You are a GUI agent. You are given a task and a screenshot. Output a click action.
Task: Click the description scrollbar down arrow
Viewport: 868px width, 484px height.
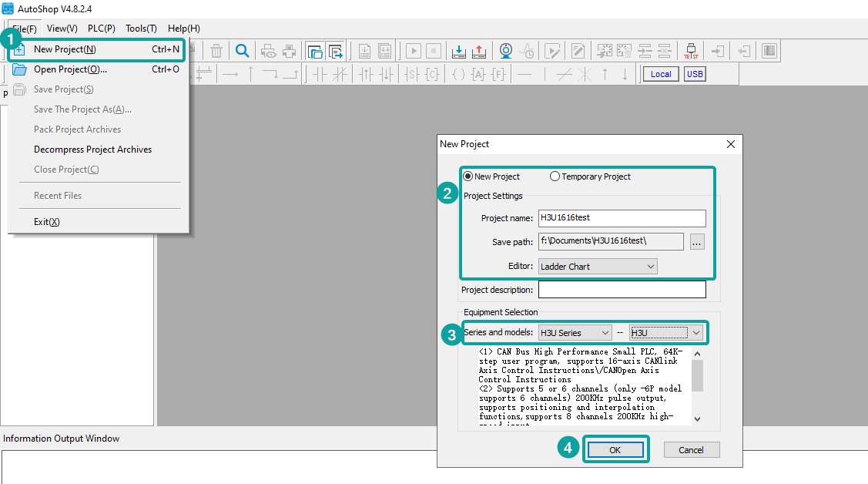point(698,419)
